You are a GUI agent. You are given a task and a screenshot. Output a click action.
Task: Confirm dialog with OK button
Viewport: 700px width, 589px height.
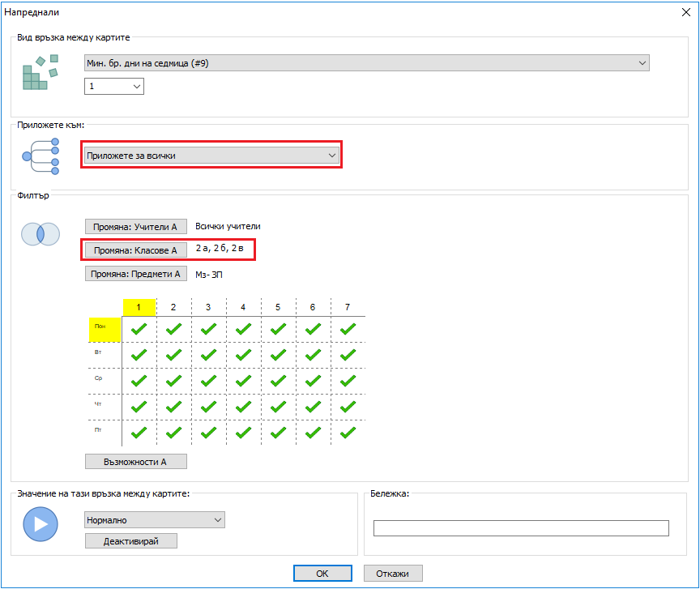pyautogui.click(x=322, y=574)
